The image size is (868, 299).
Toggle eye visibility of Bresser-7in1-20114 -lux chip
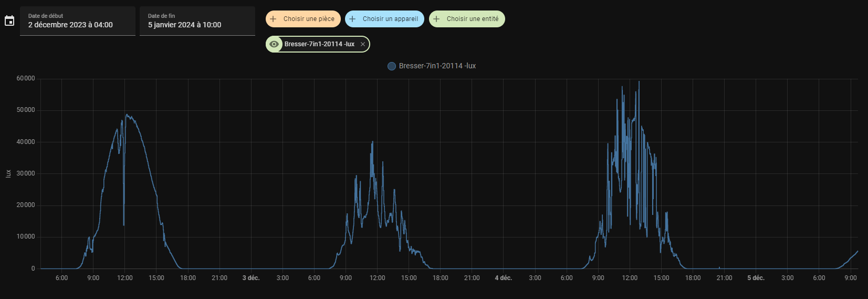[x=274, y=44]
